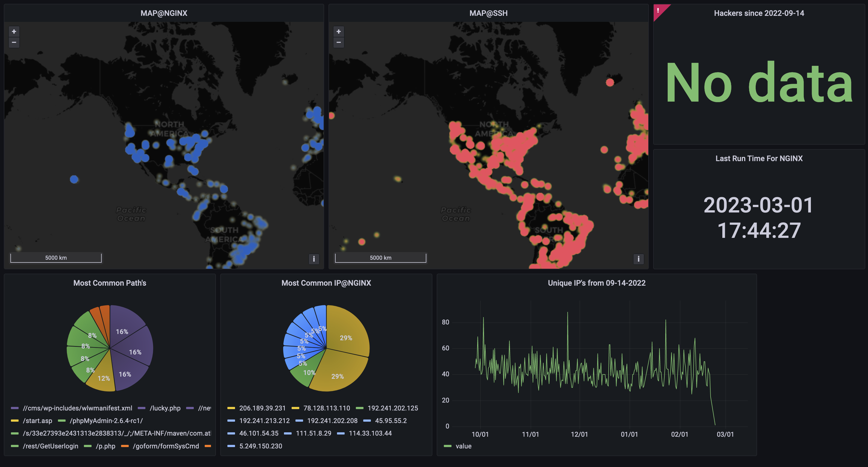Toggle the /p.php legend series
This screenshot has width=868, height=467.
pos(105,446)
